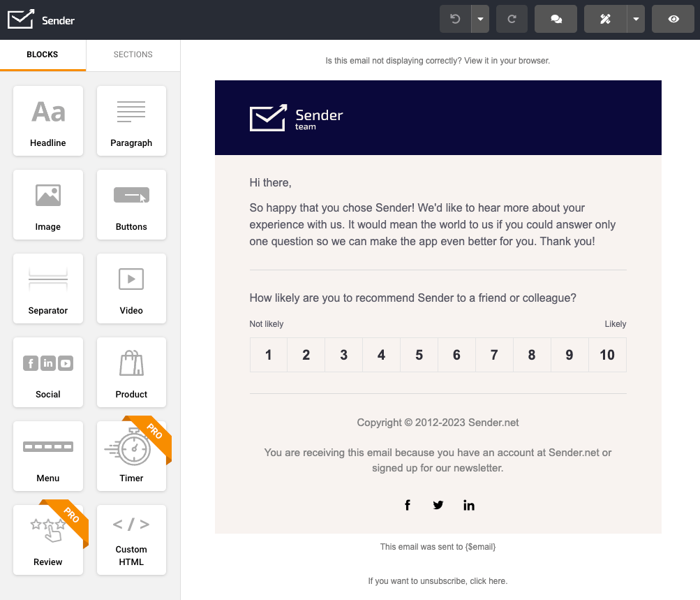Select the PRO Review block
700x600 pixels.
coord(48,540)
